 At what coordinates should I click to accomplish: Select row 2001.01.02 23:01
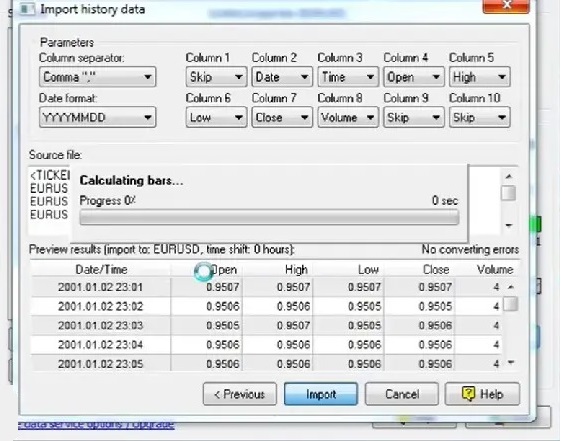click(266, 287)
